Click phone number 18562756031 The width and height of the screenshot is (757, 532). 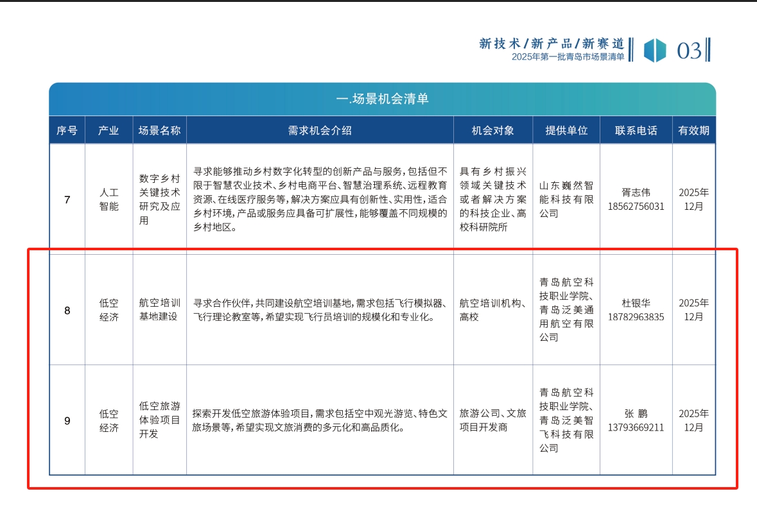(636, 207)
